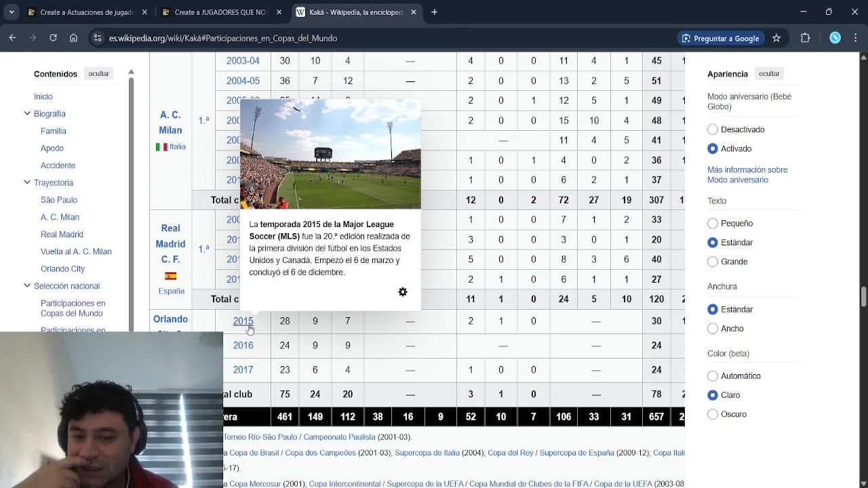This screenshot has height=488, width=868.
Task: Choose Estándar text size
Action: (713, 242)
